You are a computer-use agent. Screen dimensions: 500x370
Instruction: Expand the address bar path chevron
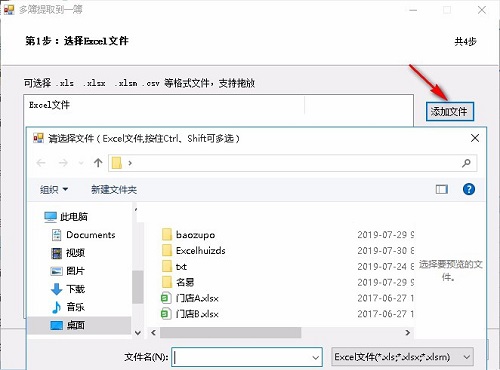pyautogui.click(x=130, y=163)
